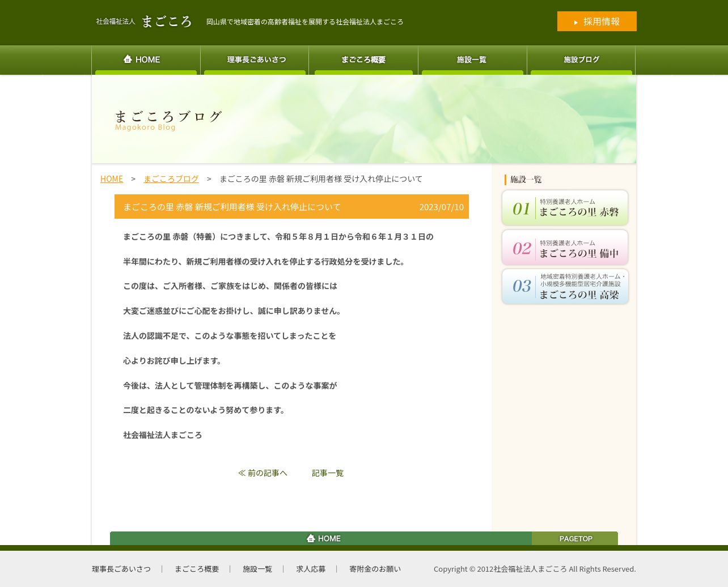
Task: Click the footer HOME bar button
Action: coord(321,538)
